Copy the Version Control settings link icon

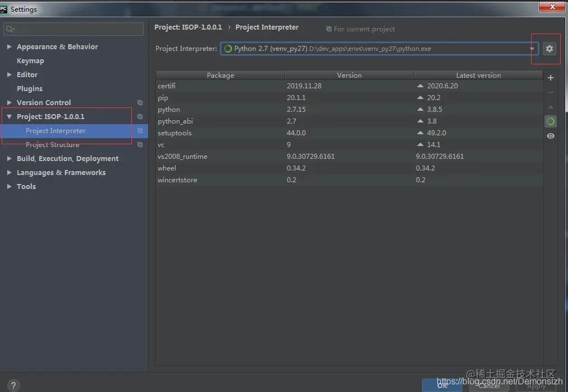(x=139, y=102)
